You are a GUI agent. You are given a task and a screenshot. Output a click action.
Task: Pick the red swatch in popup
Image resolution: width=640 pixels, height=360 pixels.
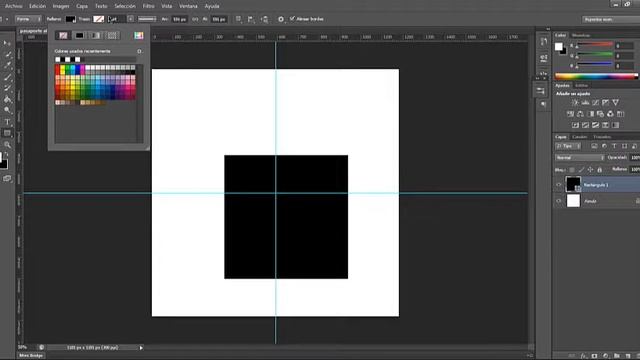click(58, 70)
